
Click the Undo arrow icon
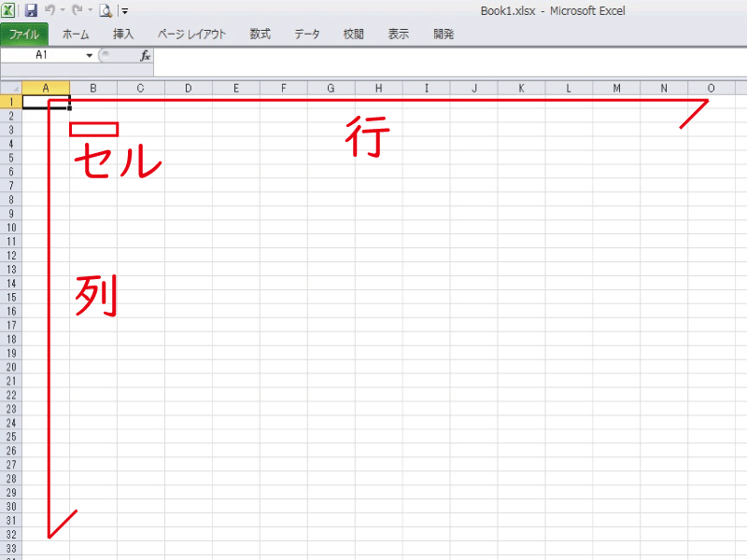(49, 11)
